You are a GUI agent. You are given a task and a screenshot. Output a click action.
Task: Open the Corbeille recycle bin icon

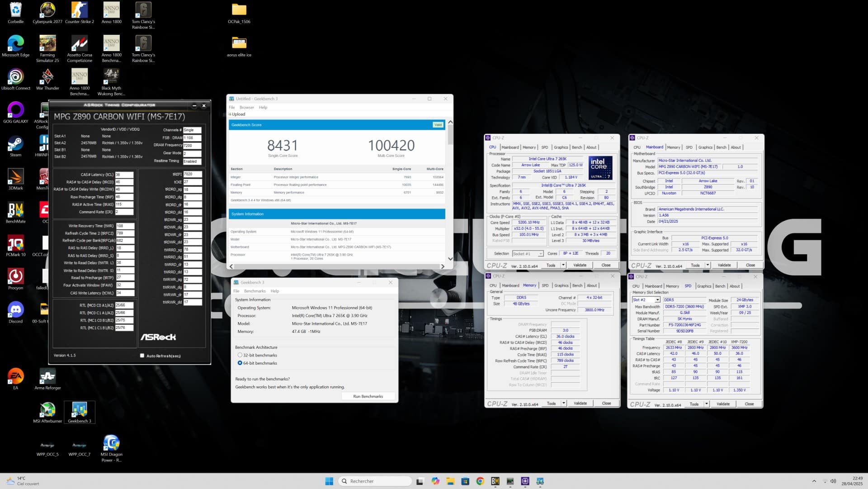pyautogui.click(x=15, y=13)
